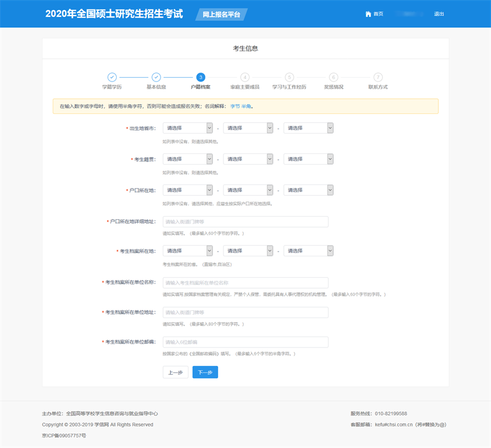Viewport: 491px width, 448px height.
Task: Select step 5 学习与工作经历 circle
Action: coord(289,77)
